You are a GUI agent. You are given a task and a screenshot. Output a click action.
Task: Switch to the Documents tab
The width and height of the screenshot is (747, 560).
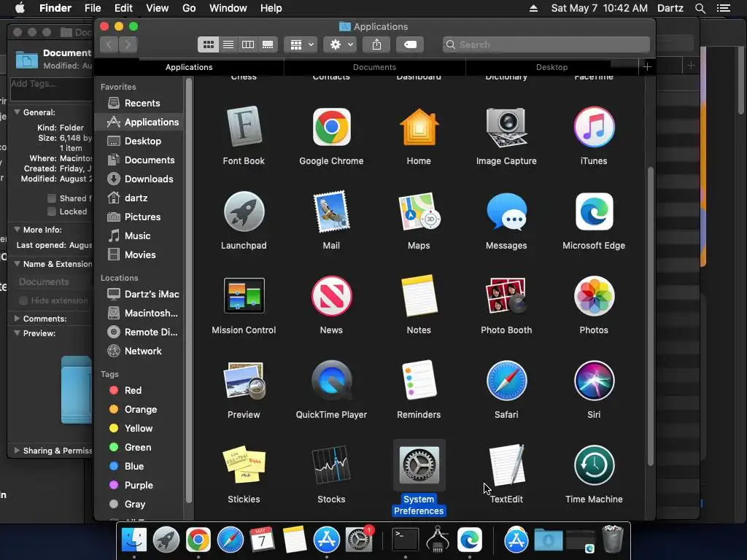(x=374, y=67)
